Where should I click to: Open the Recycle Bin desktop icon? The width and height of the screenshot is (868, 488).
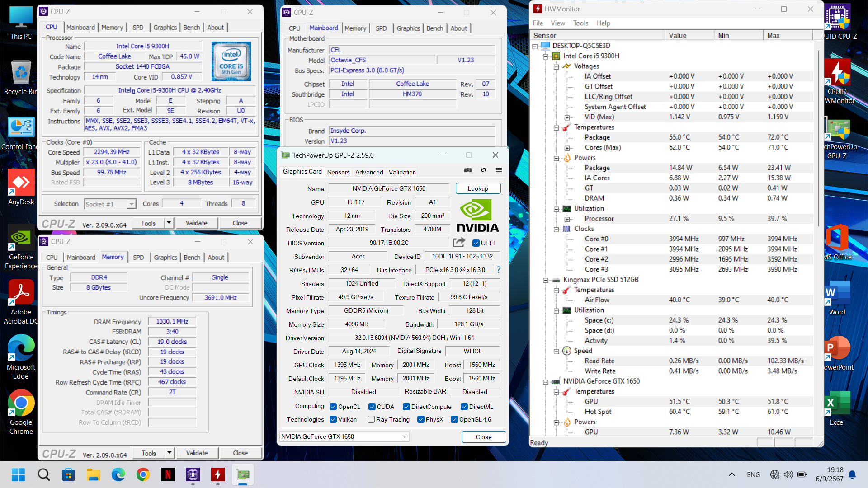[21, 78]
